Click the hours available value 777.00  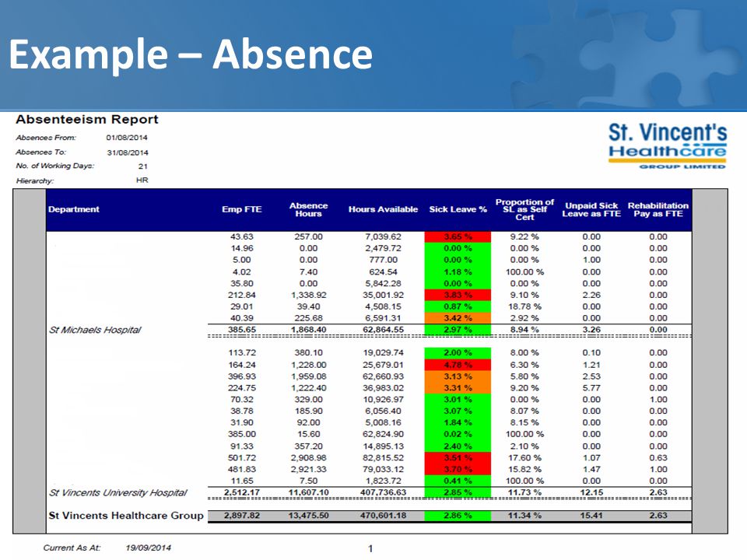click(383, 260)
